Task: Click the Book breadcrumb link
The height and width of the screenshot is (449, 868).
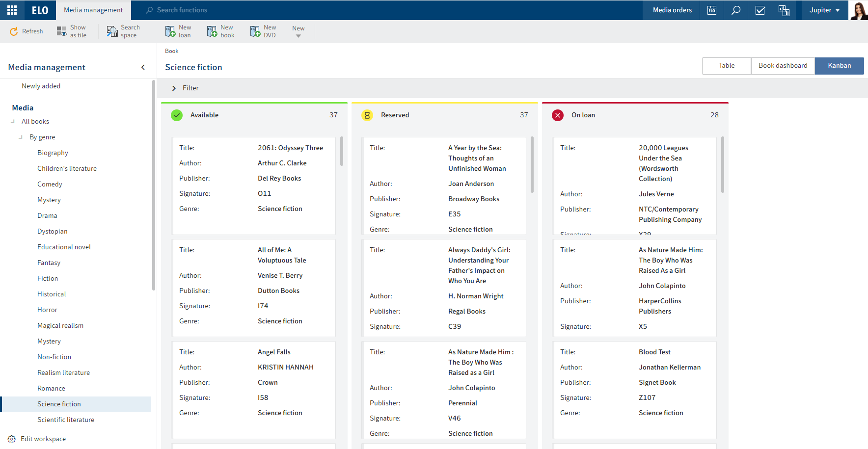Action: 172,51
